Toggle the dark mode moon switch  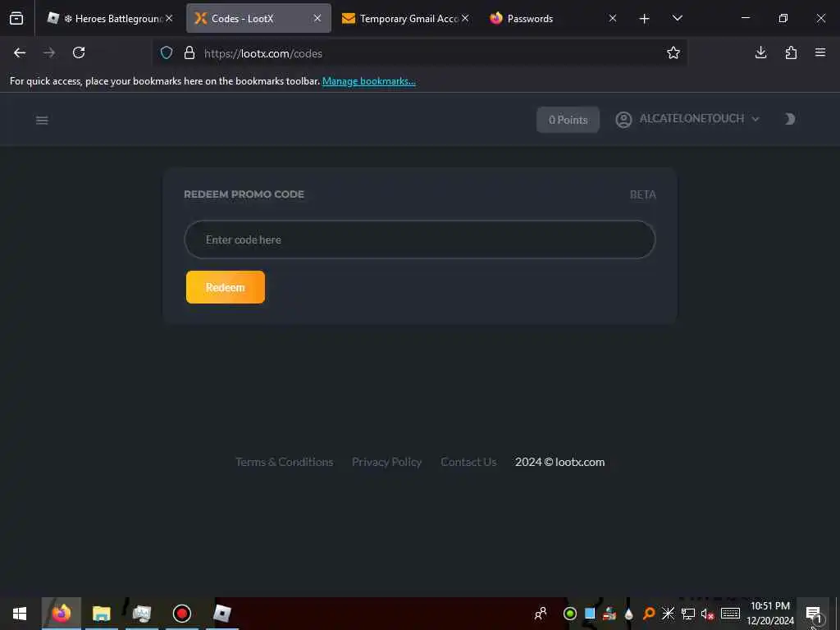[790, 119]
